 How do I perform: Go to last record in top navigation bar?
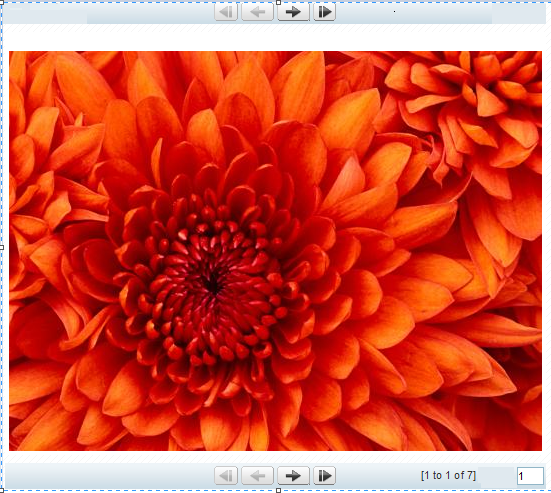point(324,12)
